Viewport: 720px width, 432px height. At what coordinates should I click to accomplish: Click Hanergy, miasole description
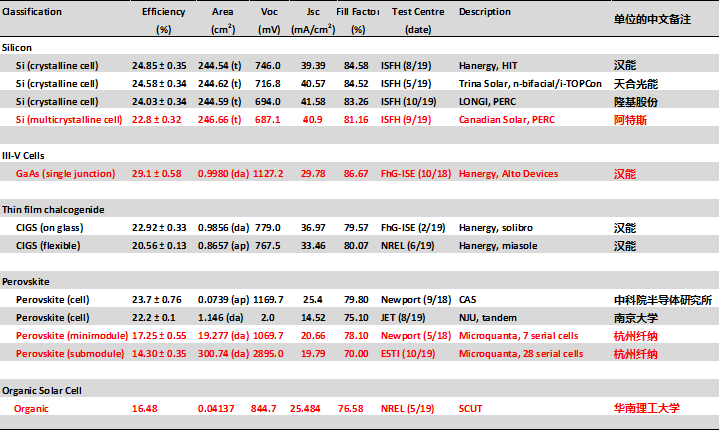point(498,246)
